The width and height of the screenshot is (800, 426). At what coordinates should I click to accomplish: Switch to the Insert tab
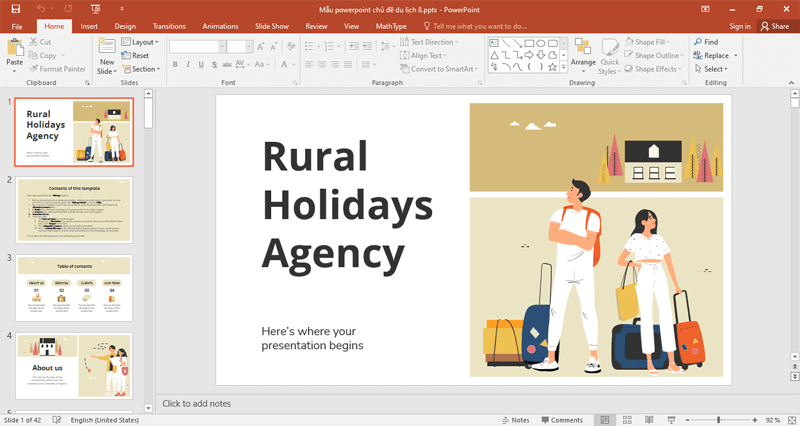[x=89, y=26]
